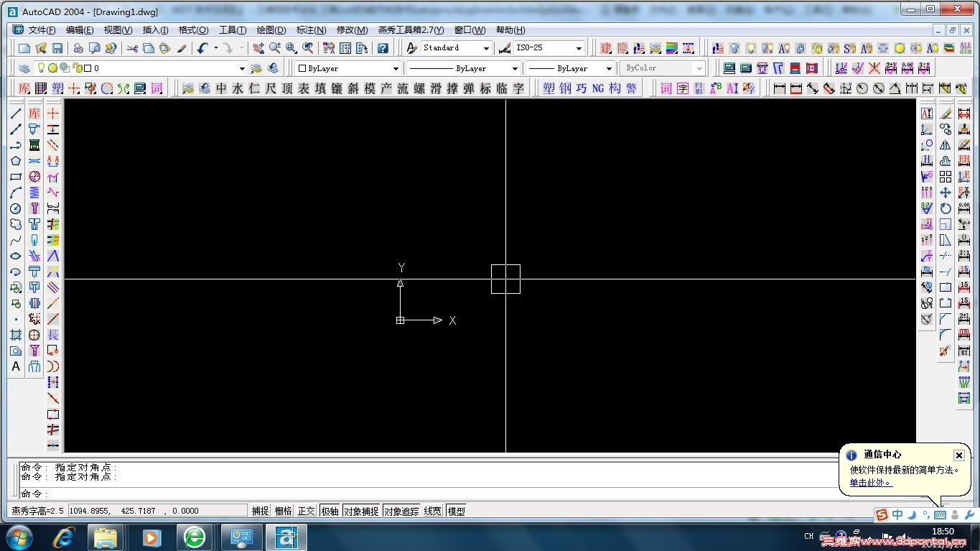The image size is (980, 551).
Task: Activate the Revision Cloud tool
Action: (16, 224)
